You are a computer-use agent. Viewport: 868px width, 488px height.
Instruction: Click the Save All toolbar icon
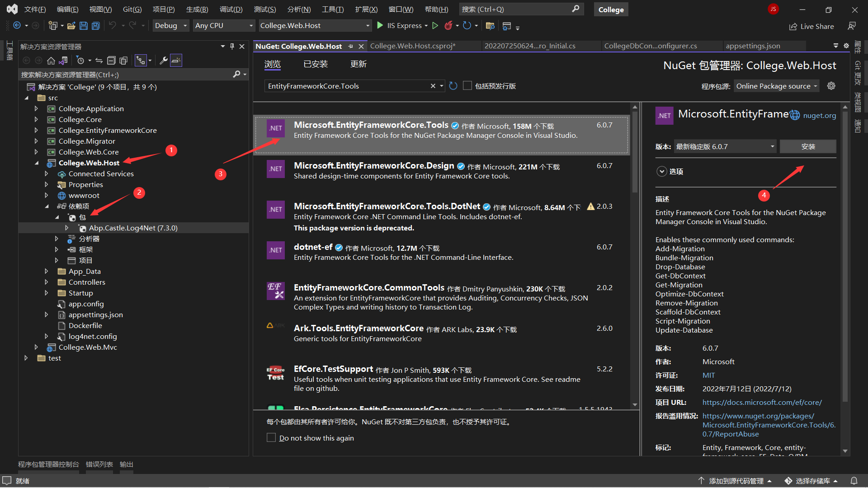coord(95,26)
